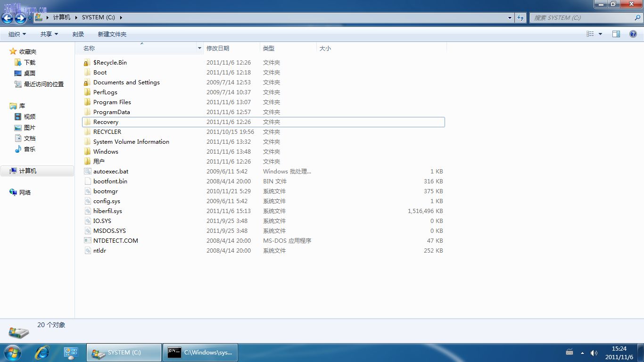
Task: Select the 用户 folder icon
Action: click(x=87, y=162)
